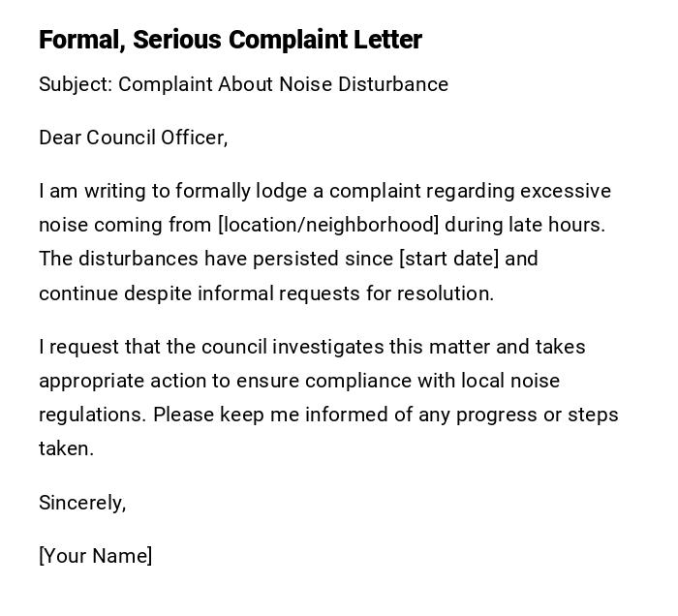678x616 pixels.
Task: Click the phrase "late hours."
Action: [557, 225]
